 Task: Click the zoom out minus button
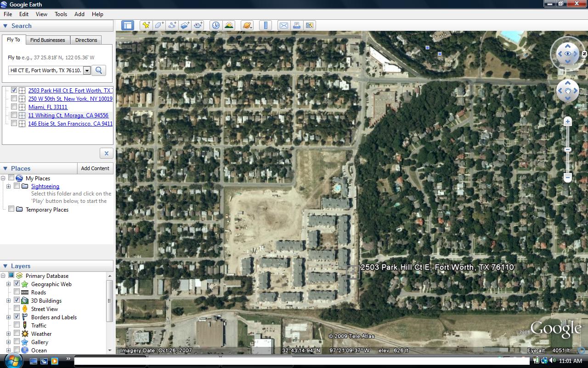(x=568, y=177)
